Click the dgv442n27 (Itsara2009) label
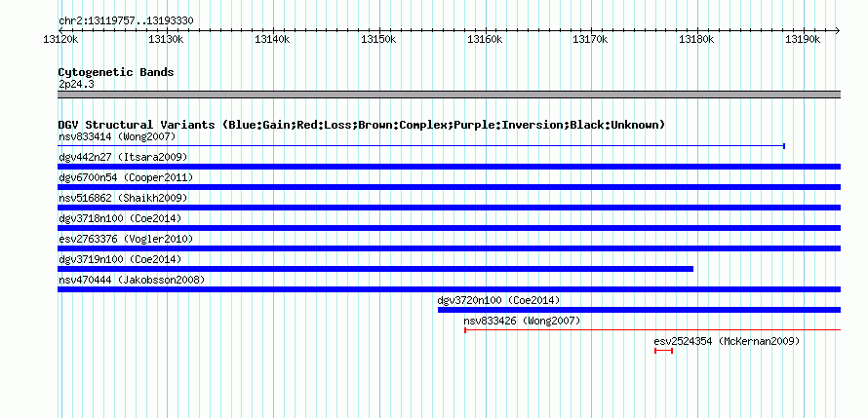This screenshot has height=418, width=868. point(123,157)
